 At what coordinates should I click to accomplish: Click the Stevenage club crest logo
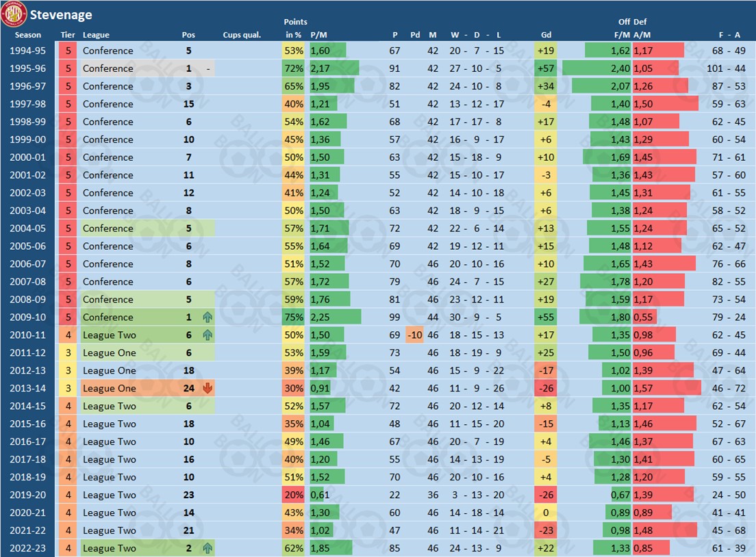click(14, 14)
